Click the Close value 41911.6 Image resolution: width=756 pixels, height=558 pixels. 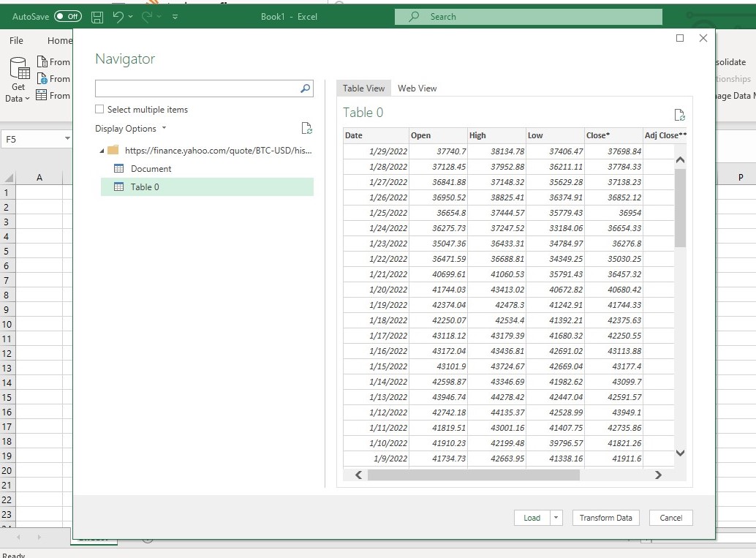(x=613, y=459)
